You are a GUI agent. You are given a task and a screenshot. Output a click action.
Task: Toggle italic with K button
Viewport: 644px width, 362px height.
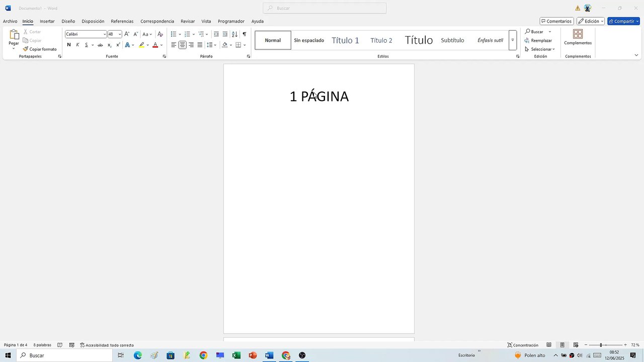pos(77,45)
